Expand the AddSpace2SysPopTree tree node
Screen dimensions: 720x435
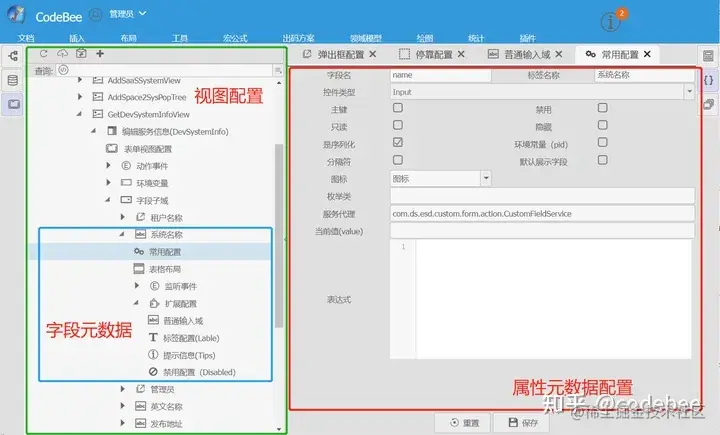coord(80,97)
